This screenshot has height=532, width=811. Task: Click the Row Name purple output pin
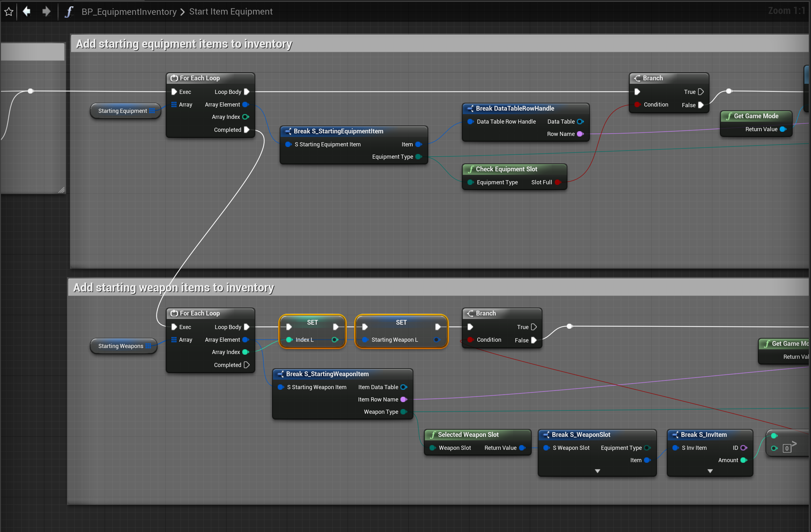point(580,134)
